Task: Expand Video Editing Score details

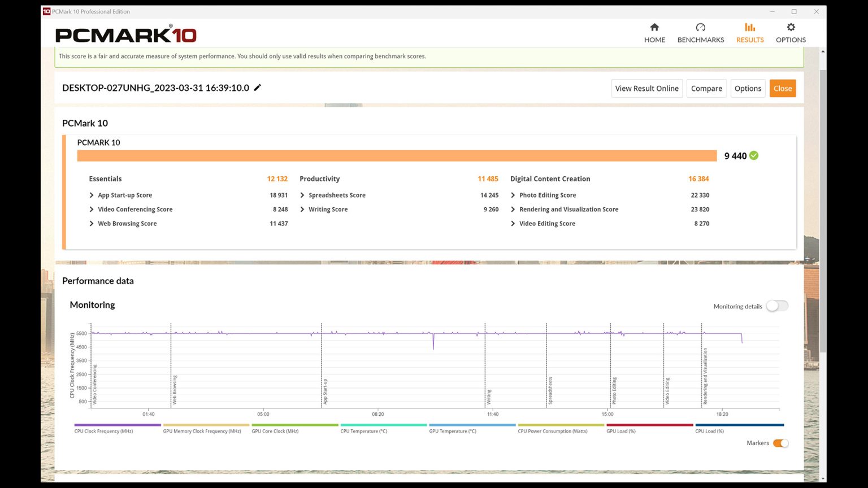Action: 513,223
